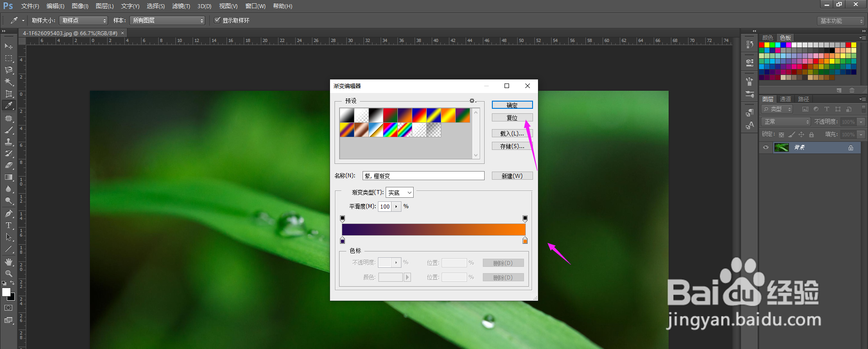
Task: Toggle Quick Mask mode icon
Action: pyautogui.click(x=9, y=308)
